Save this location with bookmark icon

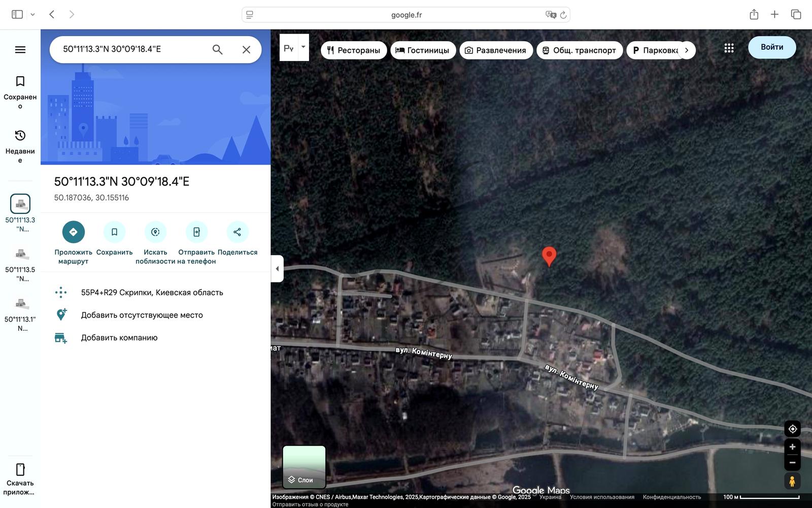pyautogui.click(x=114, y=232)
